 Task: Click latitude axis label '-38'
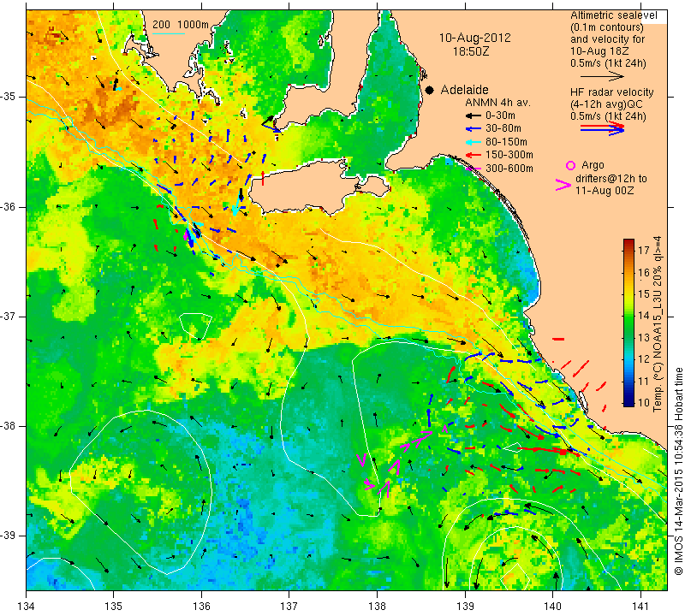(x=9, y=426)
